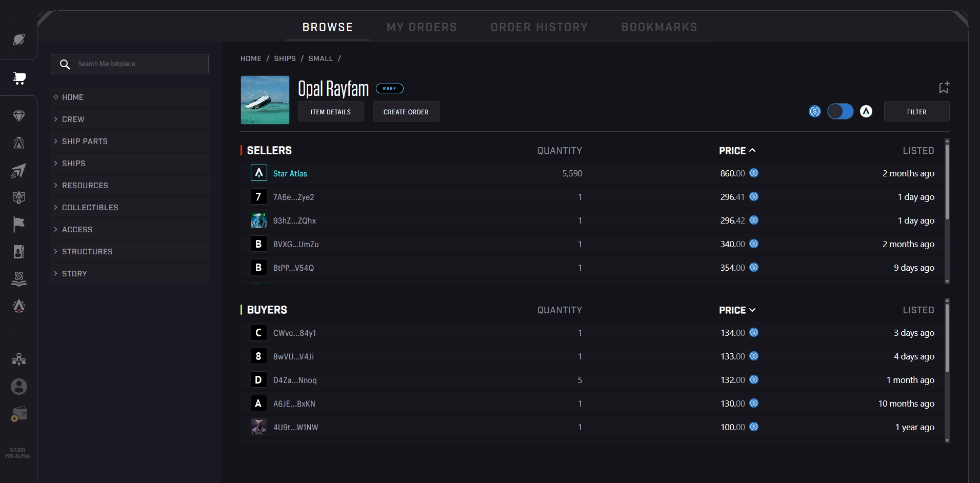980x483 pixels.
Task: Expand the Resources category
Action: point(130,186)
